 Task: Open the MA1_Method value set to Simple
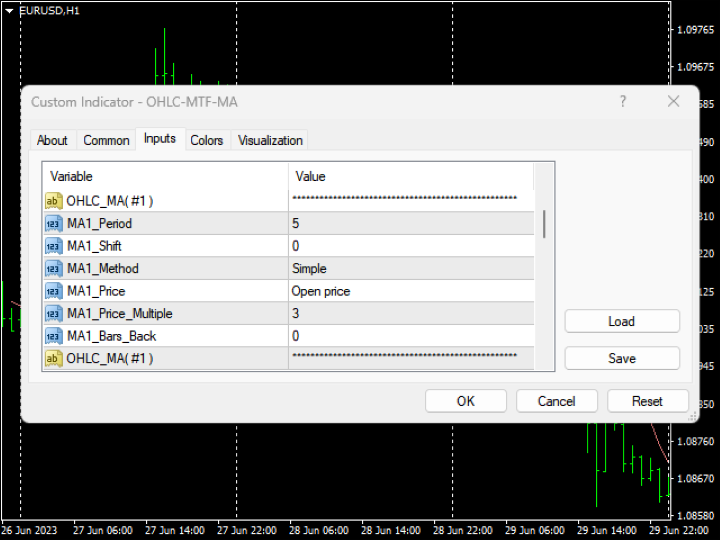point(410,268)
